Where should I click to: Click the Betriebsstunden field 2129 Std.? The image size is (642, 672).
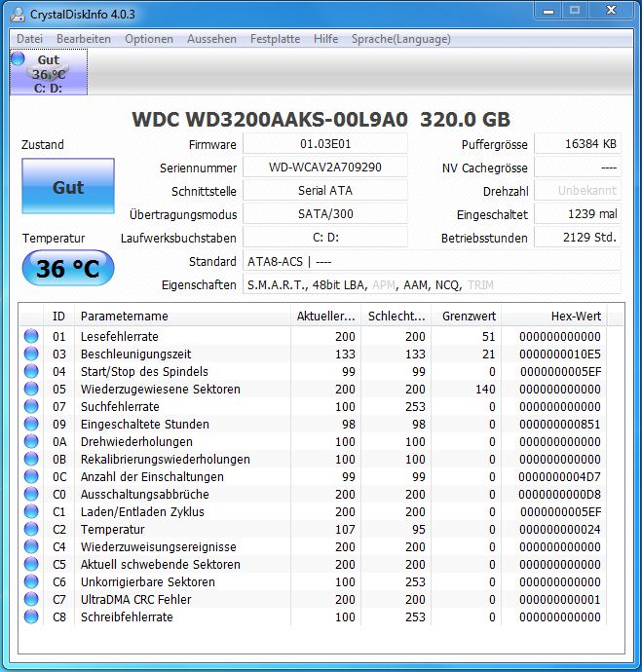pyautogui.click(x=578, y=237)
